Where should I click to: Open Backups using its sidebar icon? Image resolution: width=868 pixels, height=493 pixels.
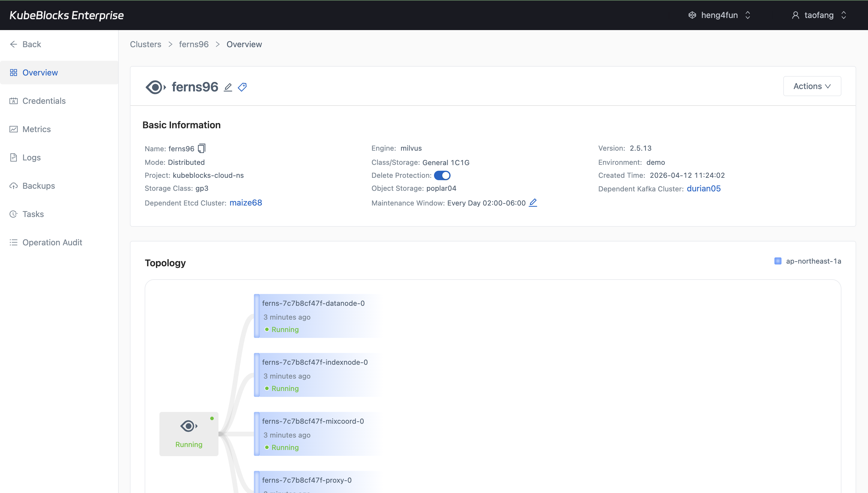[14, 185]
